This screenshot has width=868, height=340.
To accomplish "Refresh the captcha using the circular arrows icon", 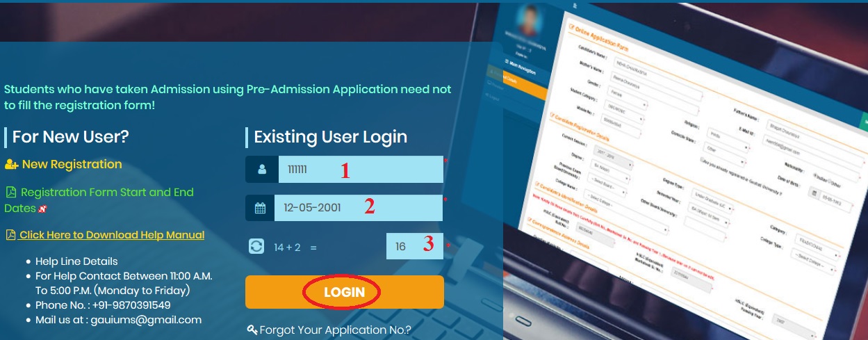I will pos(256,246).
